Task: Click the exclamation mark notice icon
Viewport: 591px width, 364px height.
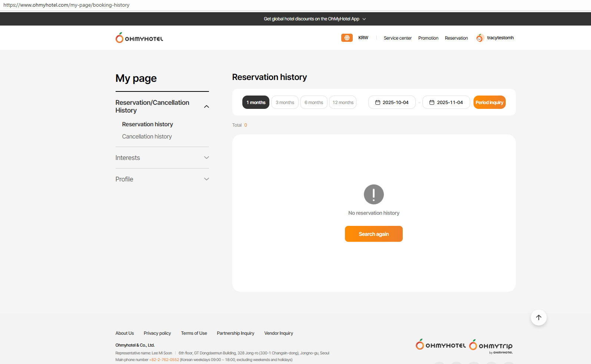Action: [373, 194]
